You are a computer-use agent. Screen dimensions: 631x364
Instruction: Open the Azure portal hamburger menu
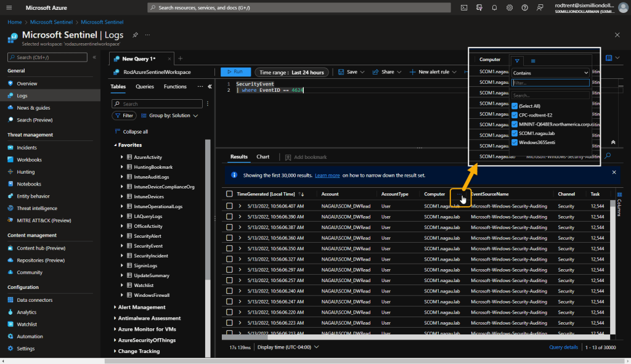[9, 7]
